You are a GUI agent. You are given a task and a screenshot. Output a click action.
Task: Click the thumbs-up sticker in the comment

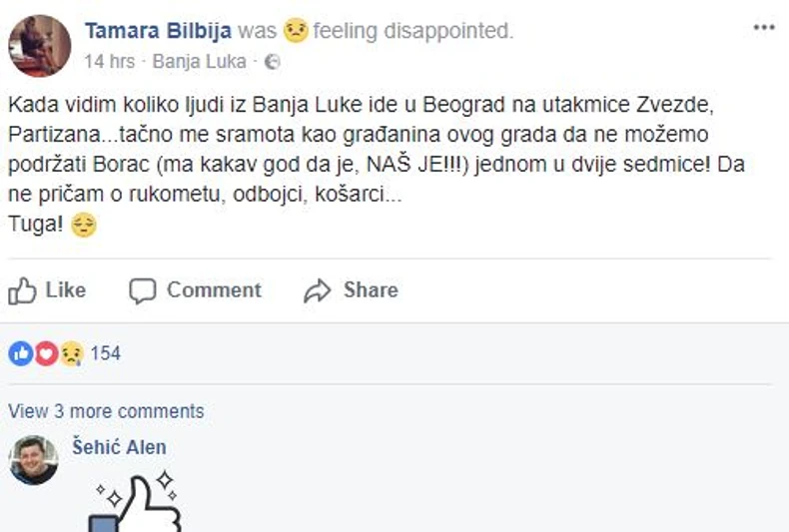pyautogui.click(x=136, y=504)
